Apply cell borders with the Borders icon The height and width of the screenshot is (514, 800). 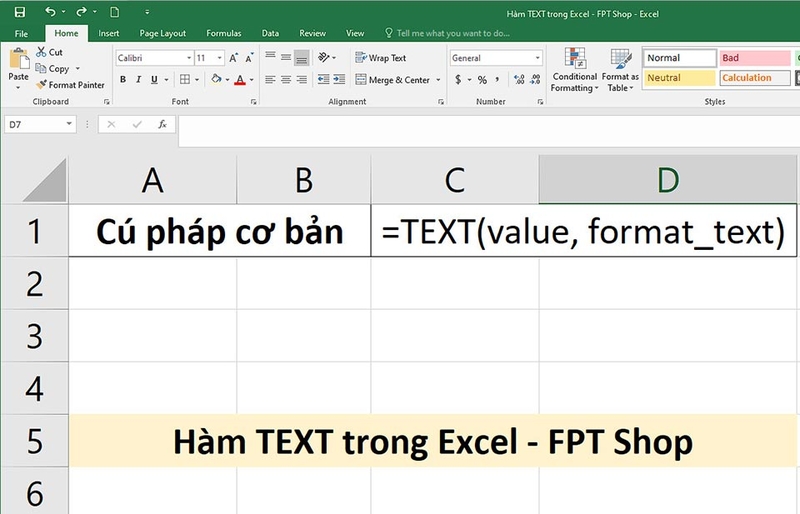click(x=185, y=80)
